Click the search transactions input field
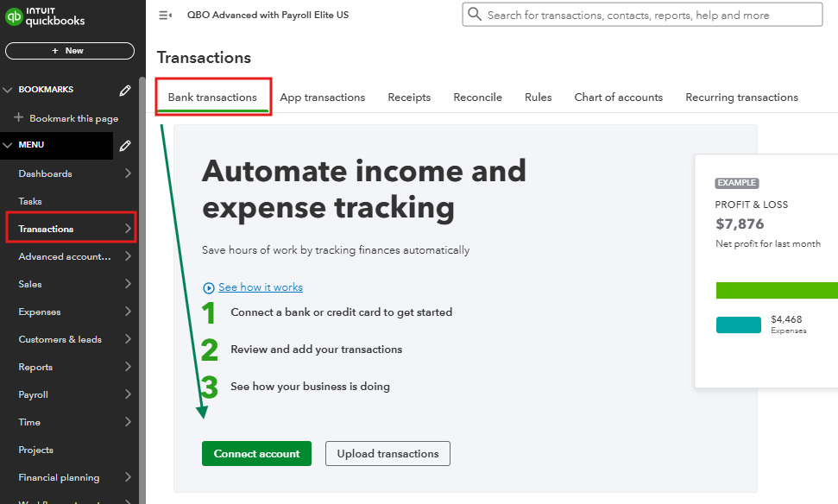This screenshot has height=504, width=838. pos(642,15)
